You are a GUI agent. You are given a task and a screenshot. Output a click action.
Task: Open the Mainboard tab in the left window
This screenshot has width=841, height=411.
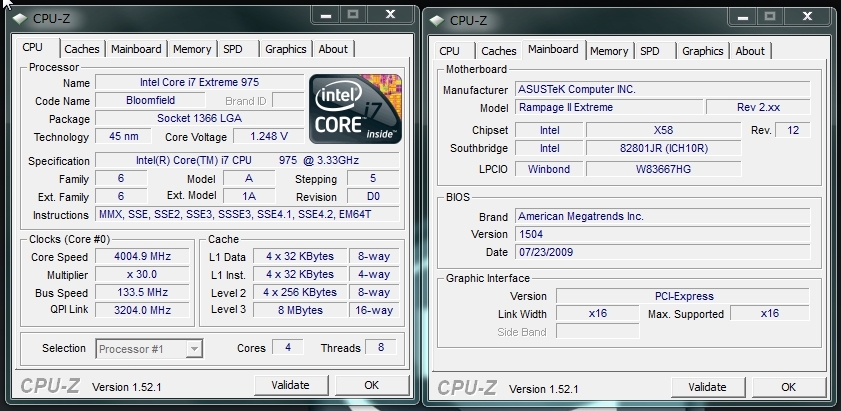[136, 49]
